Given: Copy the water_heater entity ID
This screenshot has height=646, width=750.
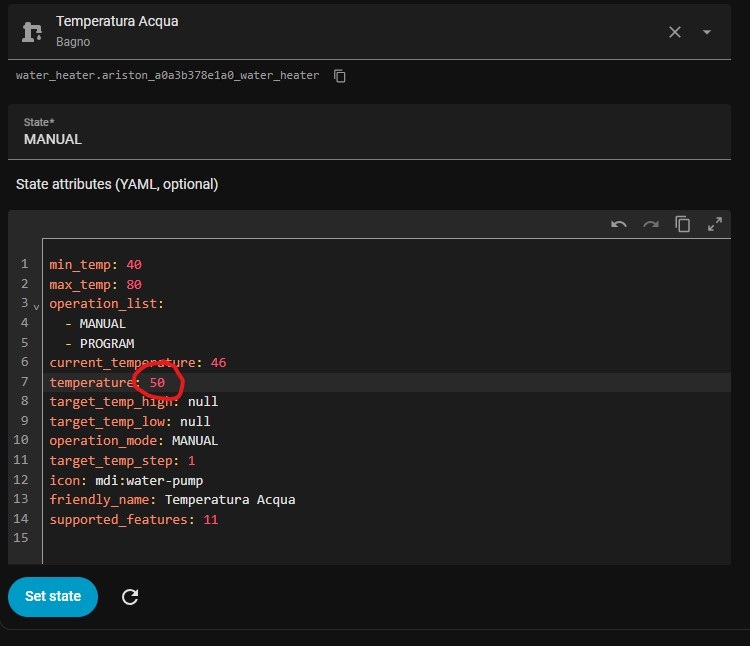Looking at the screenshot, I should coord(340,76).
